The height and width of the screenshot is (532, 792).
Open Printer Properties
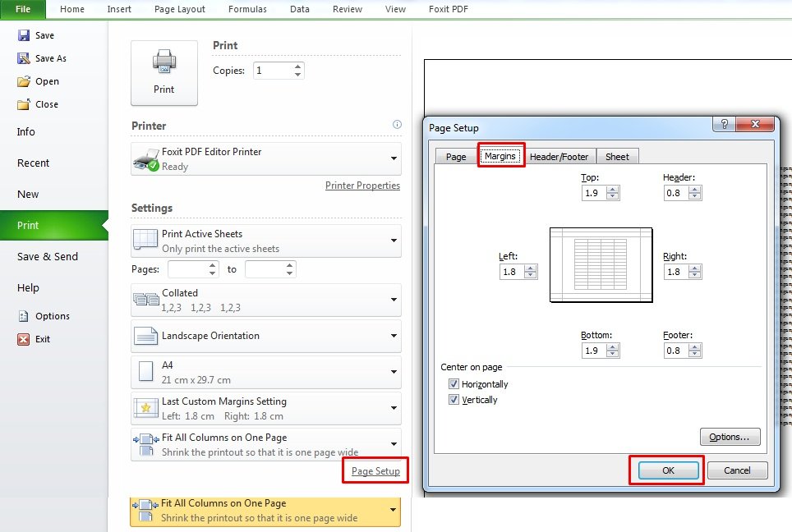coord(362,186)
